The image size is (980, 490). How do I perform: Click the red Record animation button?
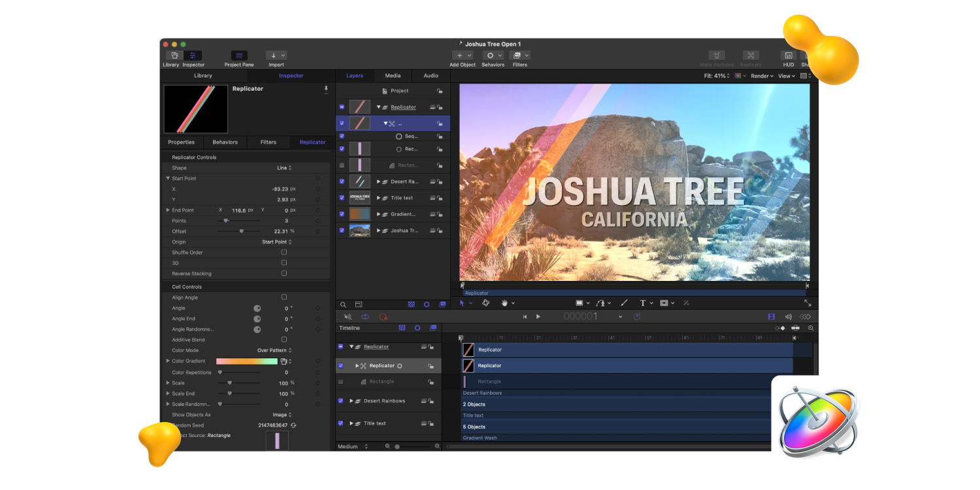(x=384, y=316)
